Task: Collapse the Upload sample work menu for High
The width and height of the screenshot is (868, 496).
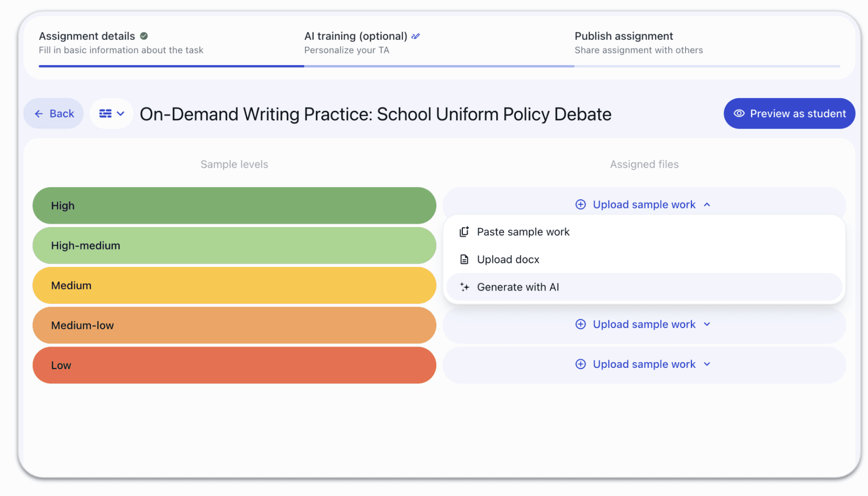Action: [x=707, y=205]
